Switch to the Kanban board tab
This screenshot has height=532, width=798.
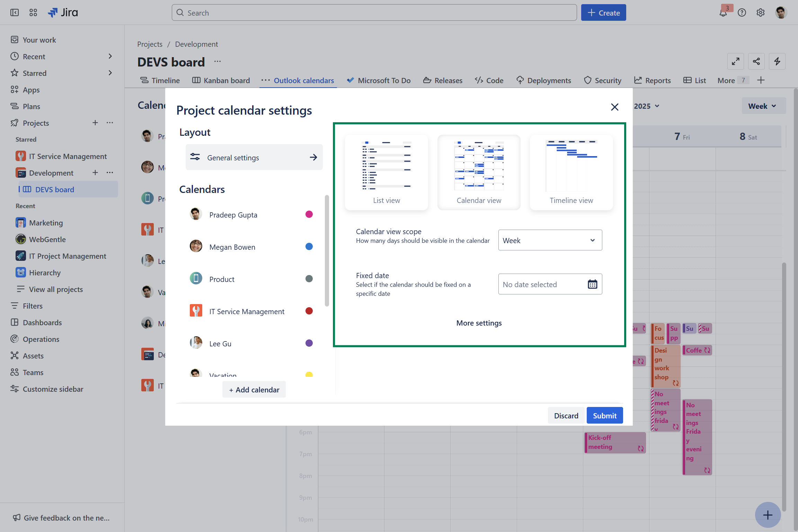221,80
